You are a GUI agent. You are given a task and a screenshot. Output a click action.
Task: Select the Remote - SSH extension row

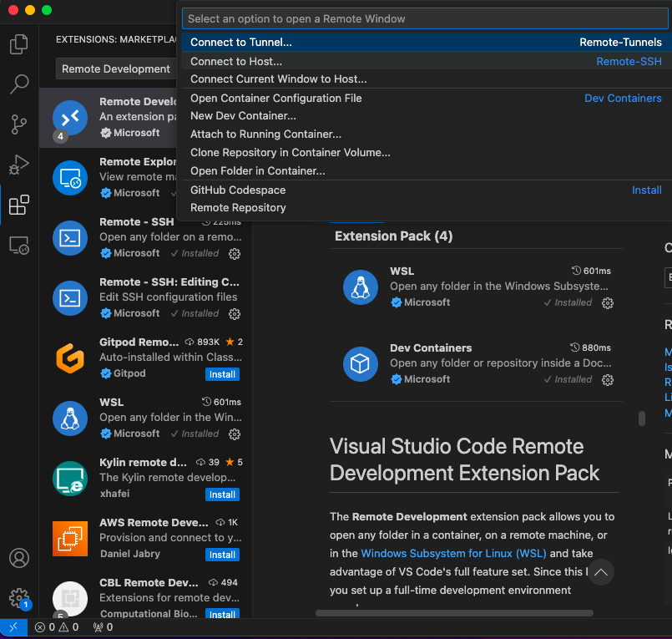coord(146,238)
